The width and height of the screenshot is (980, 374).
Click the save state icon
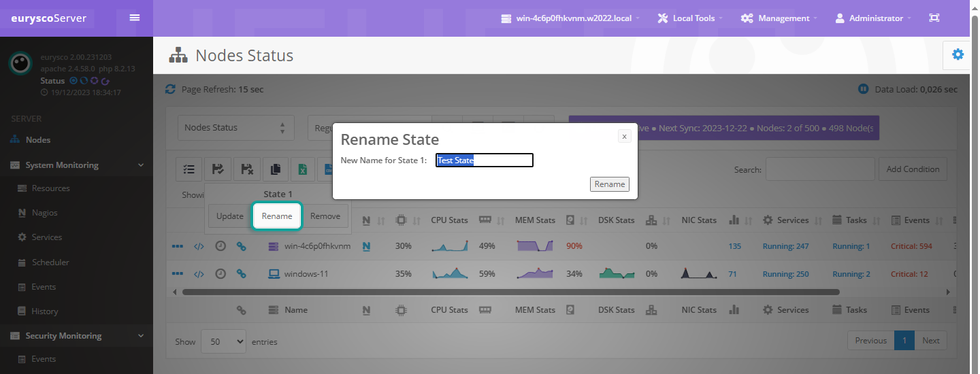pyautogui.click(x=218, y=169)
